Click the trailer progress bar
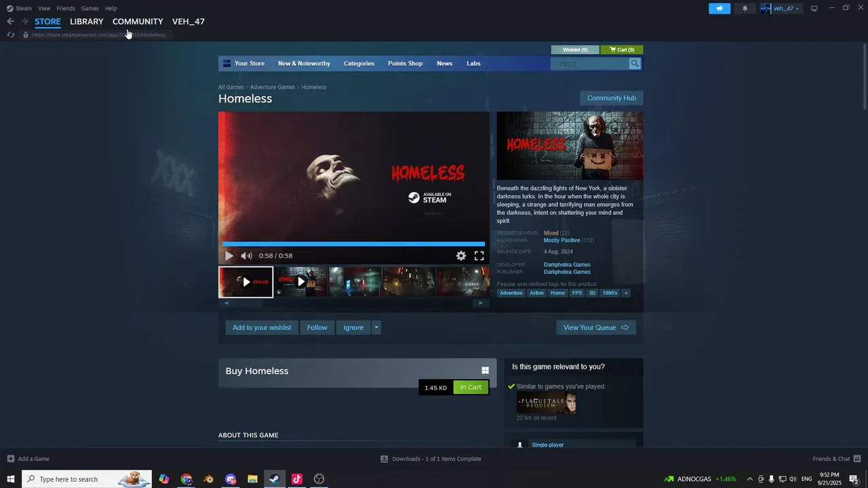 point(353,243)
